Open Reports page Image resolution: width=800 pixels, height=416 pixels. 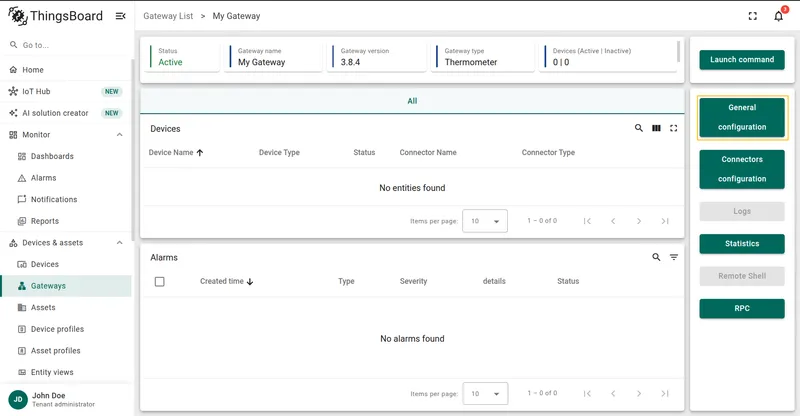(66, 221)
